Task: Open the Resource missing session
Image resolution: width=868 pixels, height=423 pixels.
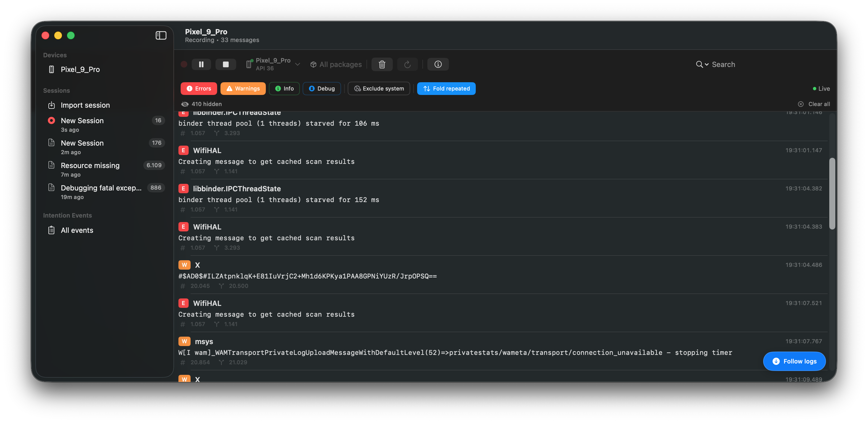Action: [x=90, y=166]
